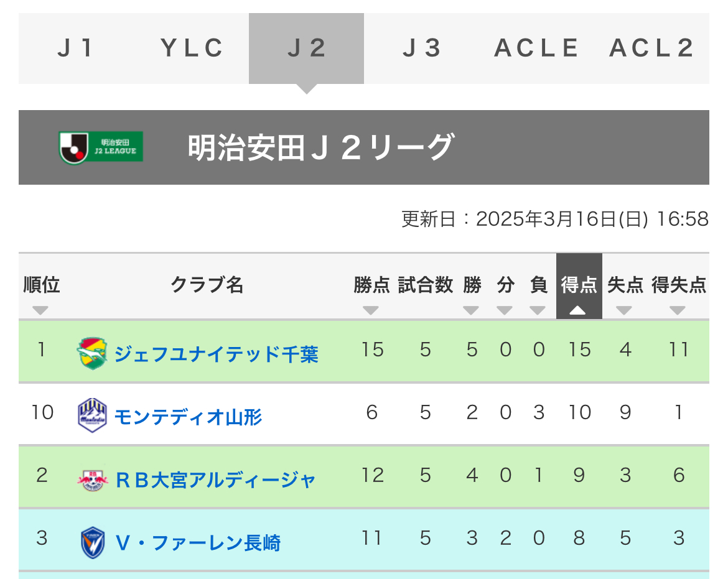Switch to the J1 tab

[76, 49]
